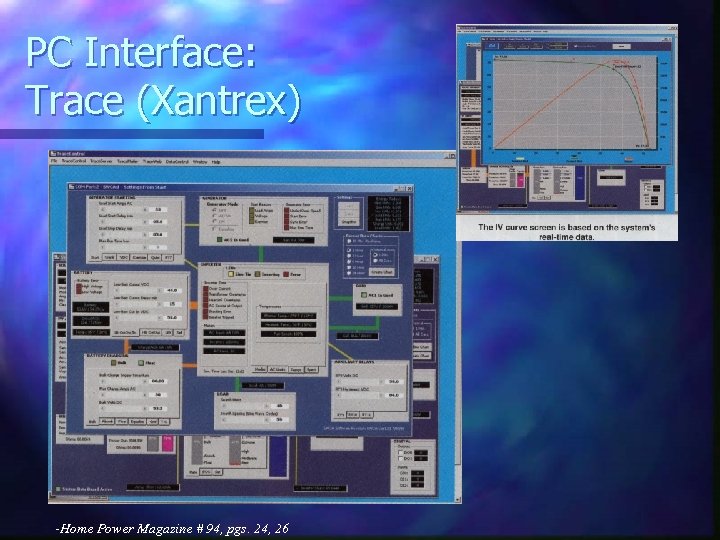Click the Line Tie indicator light
The height and width of the screenshot is (540, 720).
[x=231, y=274]
